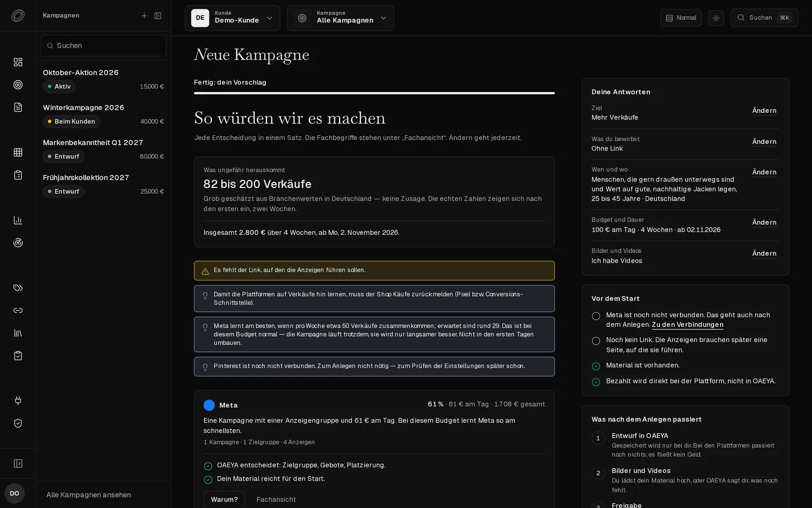This screenshot has height=508, width=812.
Task: Switch to the Fachansicht tab
Action: pyautogui.click(x=276, y=499)
